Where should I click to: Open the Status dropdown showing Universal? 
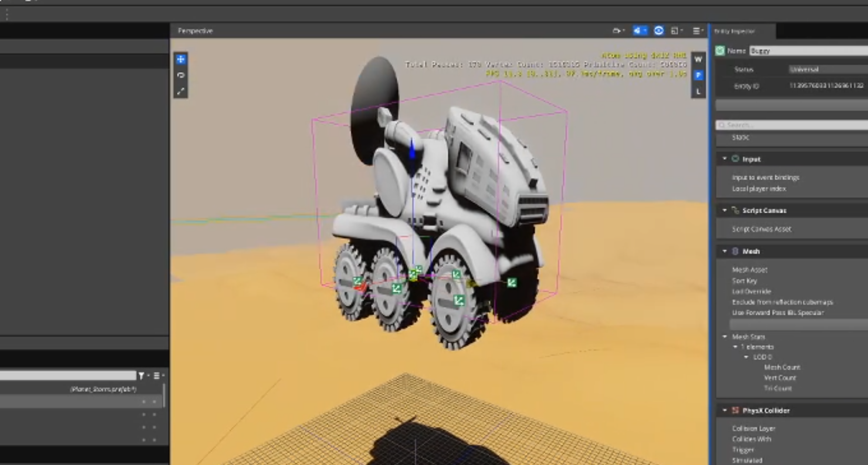pos(828,69)
